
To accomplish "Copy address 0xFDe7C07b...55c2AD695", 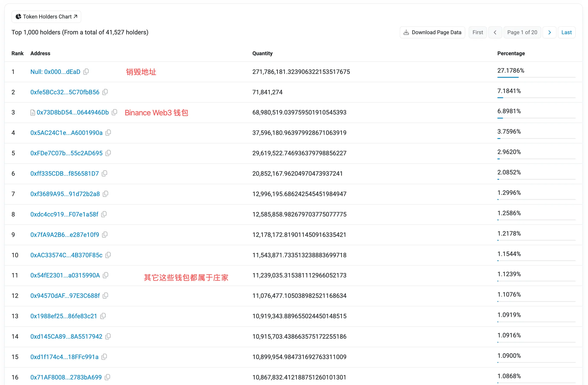I will [x=108, y=153].
